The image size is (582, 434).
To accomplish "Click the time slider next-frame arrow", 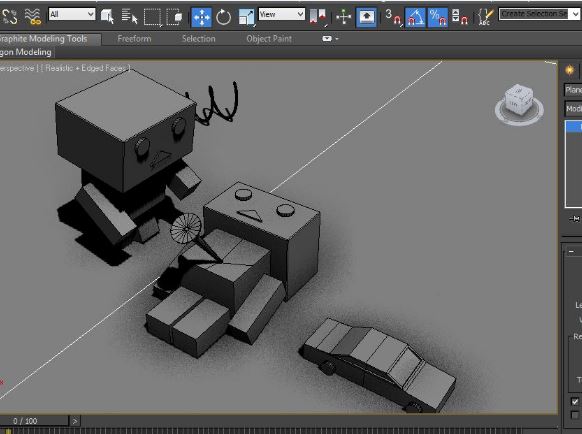I will pos(75,421).
